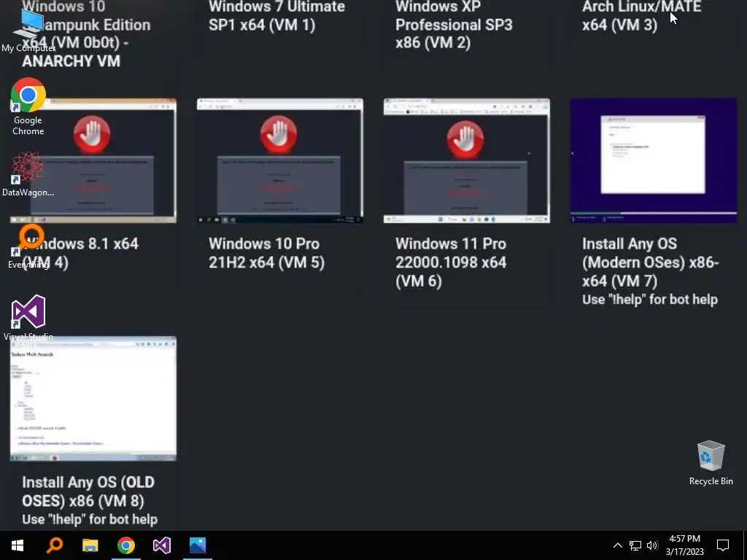Select the Windows 8.1 x64 VM 4 thumbnail
Screen dimensions: 747x560
(93, 160)
